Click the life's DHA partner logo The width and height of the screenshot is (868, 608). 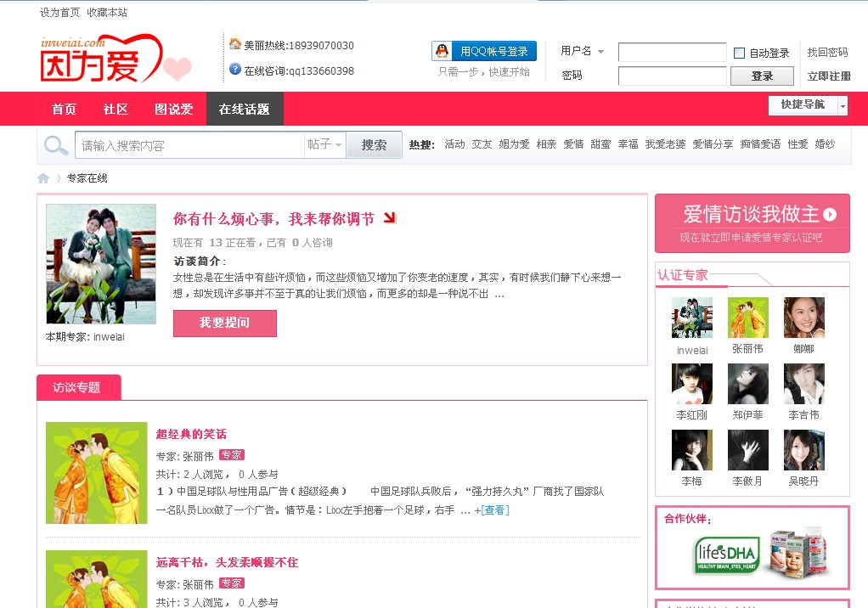725,555
